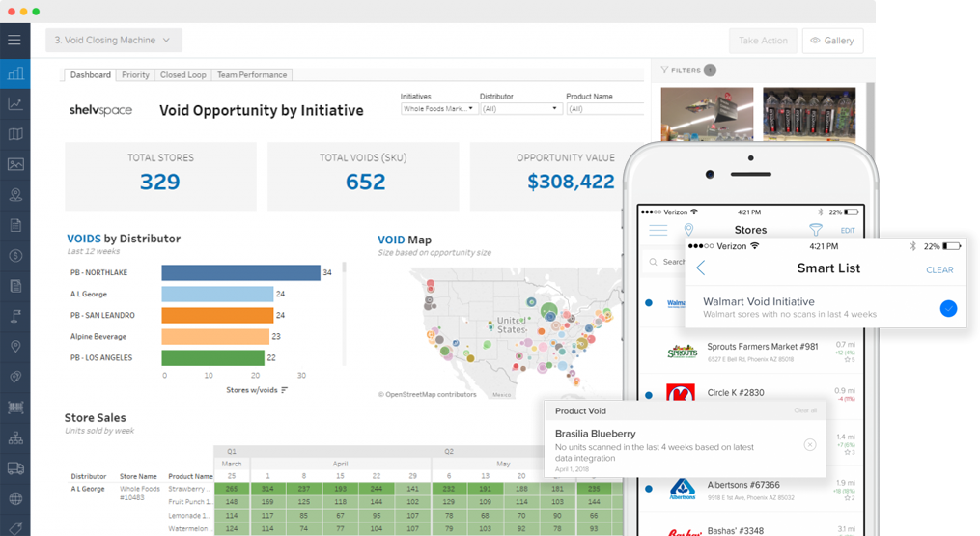980x536 pixels.
Task: Click the filters count badge
Action: [710, 71]
